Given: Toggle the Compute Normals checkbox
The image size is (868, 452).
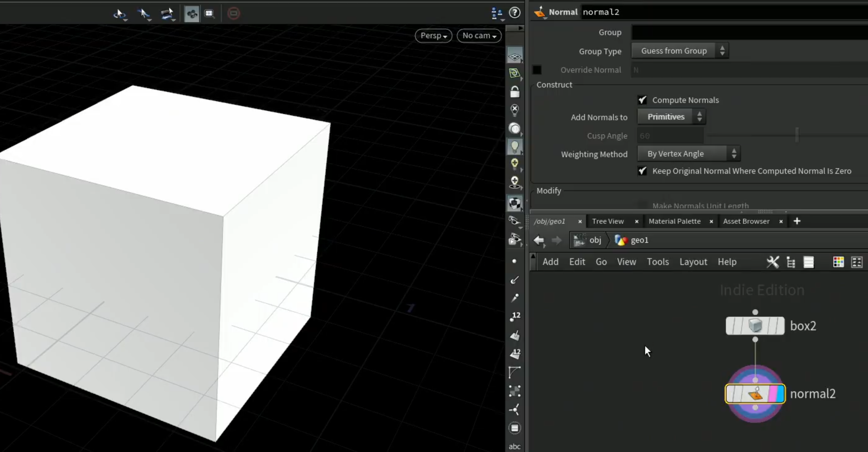Looking at the screenshot, I should click(x=642, y=100).
